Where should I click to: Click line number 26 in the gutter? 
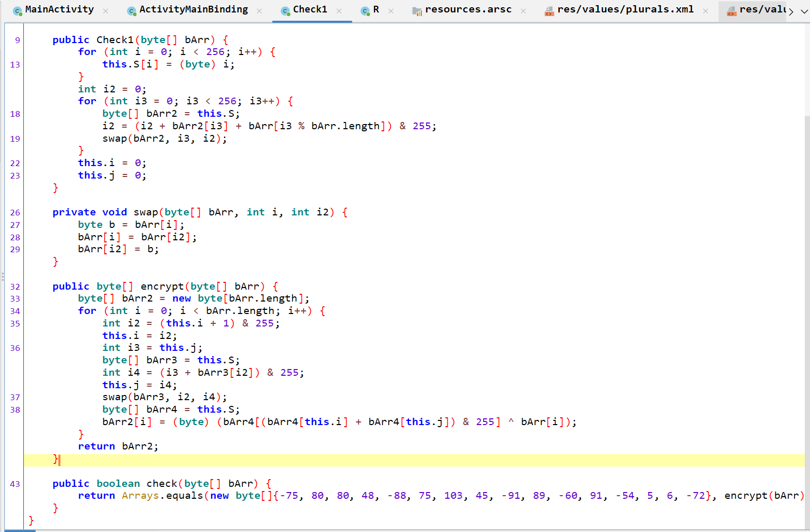[15, 212]
